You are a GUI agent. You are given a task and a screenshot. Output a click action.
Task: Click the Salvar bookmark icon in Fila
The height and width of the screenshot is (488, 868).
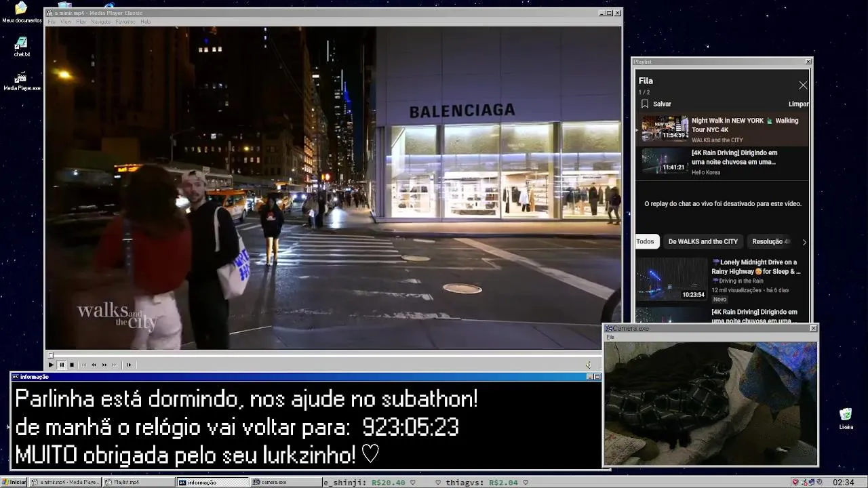click(x=645, y=104)
